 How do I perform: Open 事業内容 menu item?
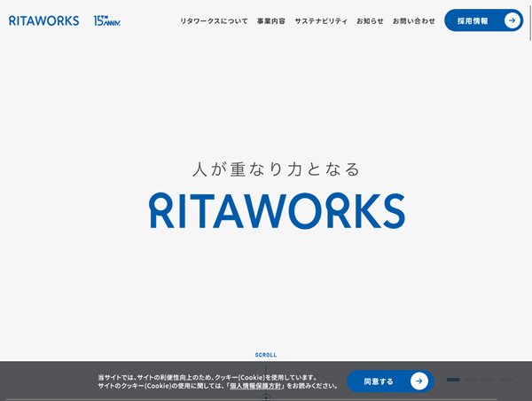click(271, 21)
